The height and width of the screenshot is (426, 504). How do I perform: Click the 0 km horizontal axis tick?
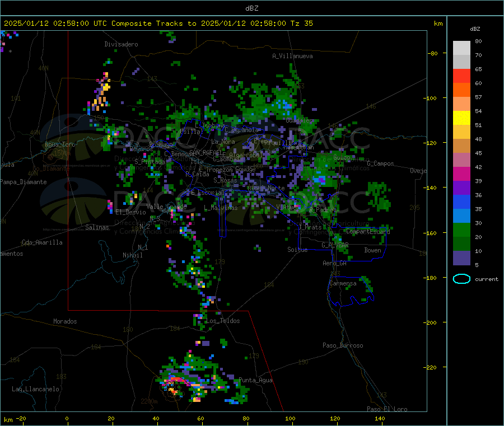click(x=67, y=418)
